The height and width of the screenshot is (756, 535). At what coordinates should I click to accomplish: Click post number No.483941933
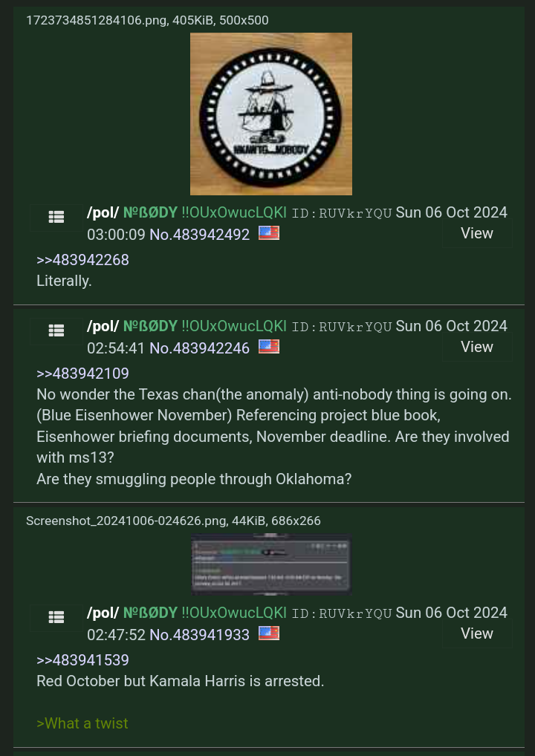(x=200, y=634)
